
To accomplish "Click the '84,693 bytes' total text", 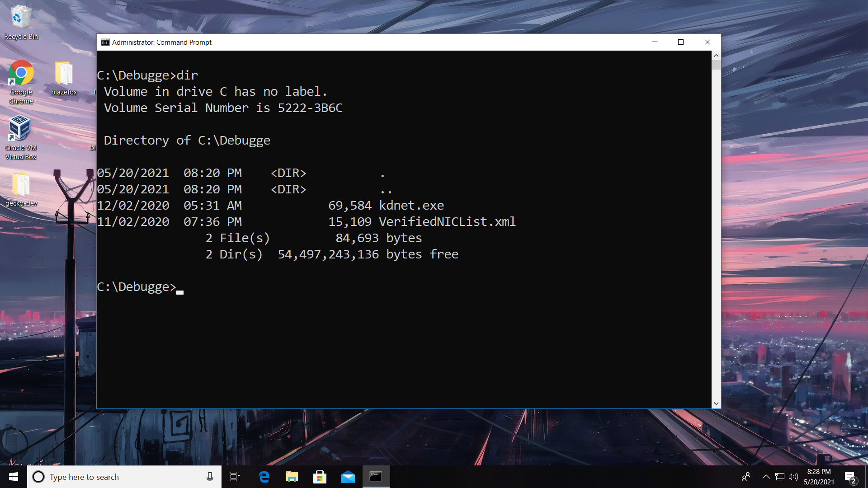I will 379,238.
